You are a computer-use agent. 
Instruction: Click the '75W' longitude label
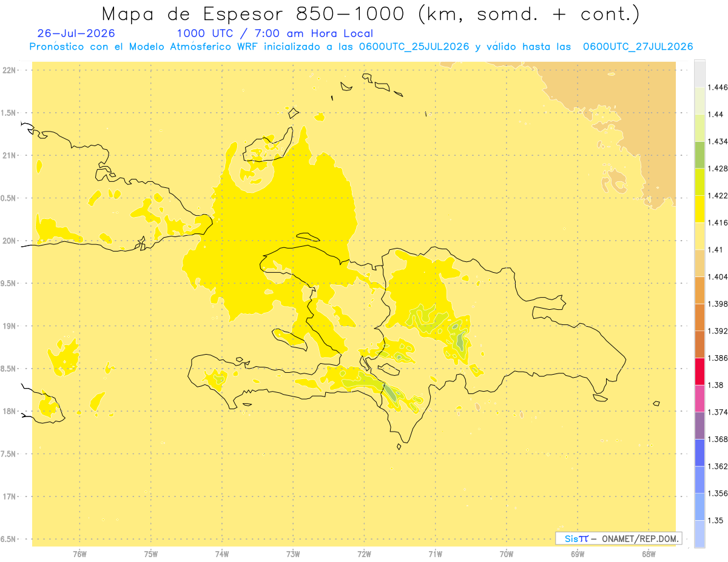point(151,555)
